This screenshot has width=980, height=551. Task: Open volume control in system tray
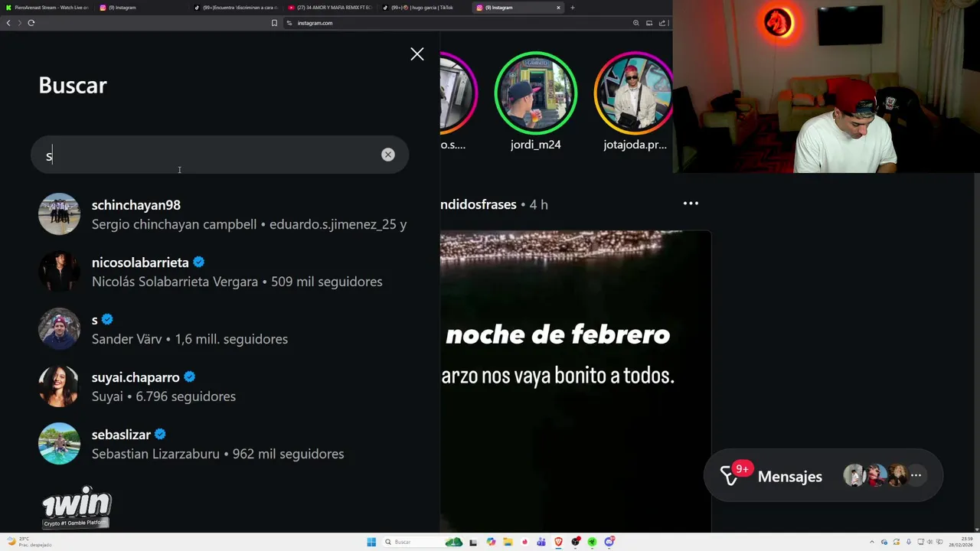pyautogui.click(x=930, y=542)
